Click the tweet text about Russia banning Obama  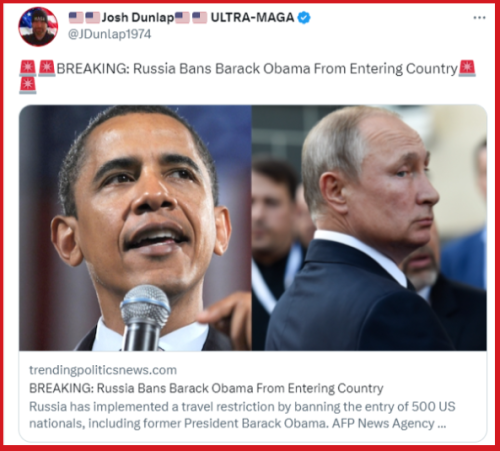[257, 69]
